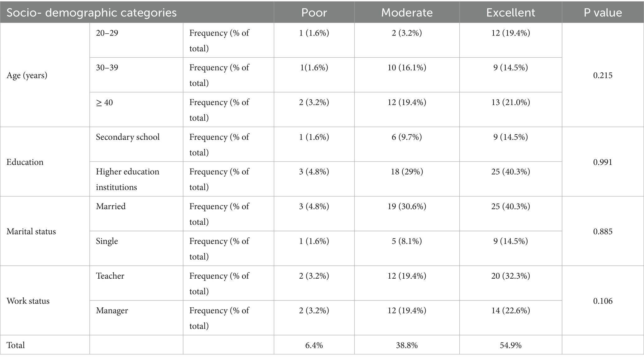This screenshot has height=360, width=644.
Task: Click the "Manager" subcategory cell
Action: pos(112,310)
